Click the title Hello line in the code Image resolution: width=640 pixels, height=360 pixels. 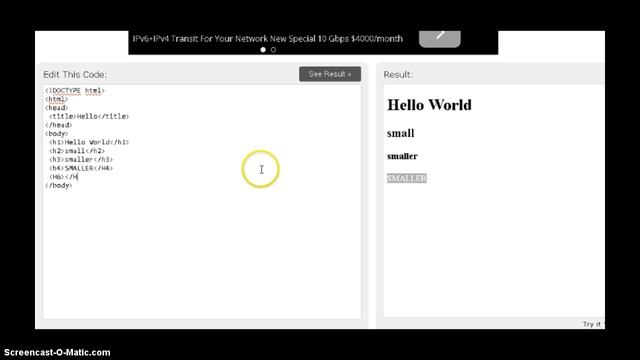pyautogui.click(x=89, y=116)
